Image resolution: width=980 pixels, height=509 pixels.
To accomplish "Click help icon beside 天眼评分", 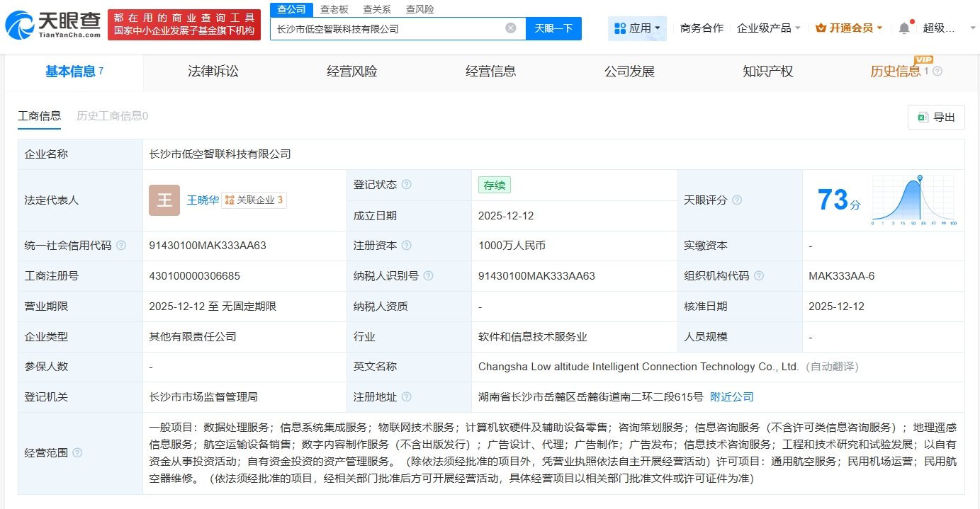I will pyautogui.click(x=737, y=200).
